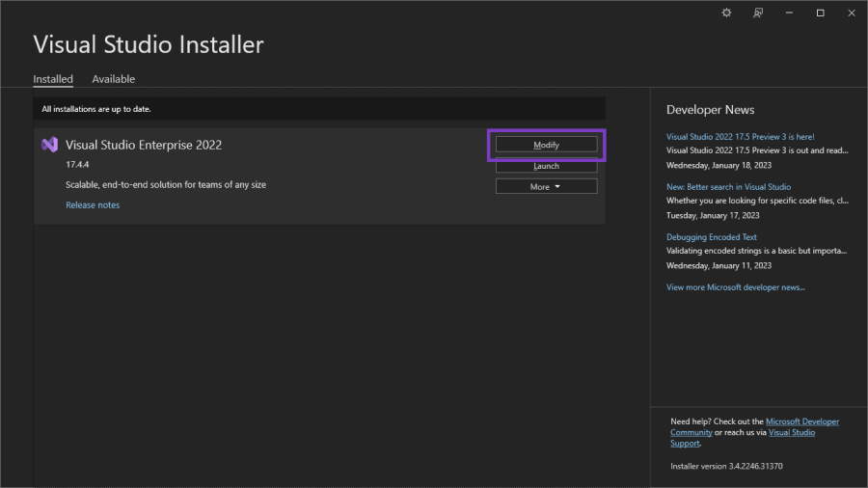Viewport: 868px width, 488px height.
Task: Expand the More dropdown
Action: point(547,186)
